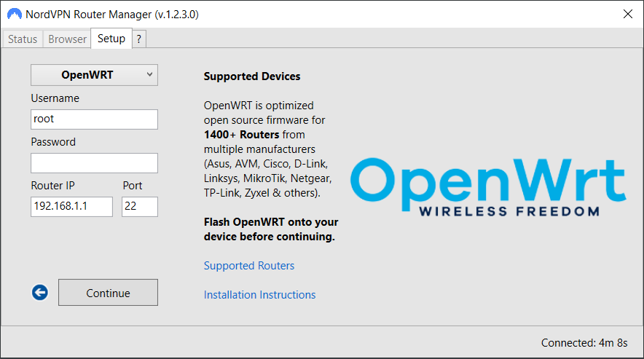Click into the empty Password field

[94, 163]
